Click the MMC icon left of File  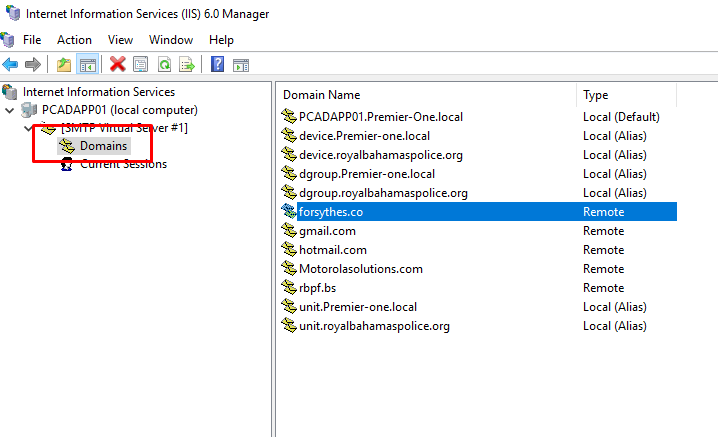click(7, 40)
